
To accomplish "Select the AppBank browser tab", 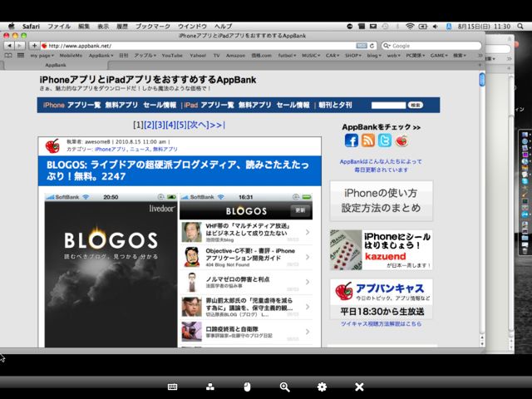I will point(56,65).
